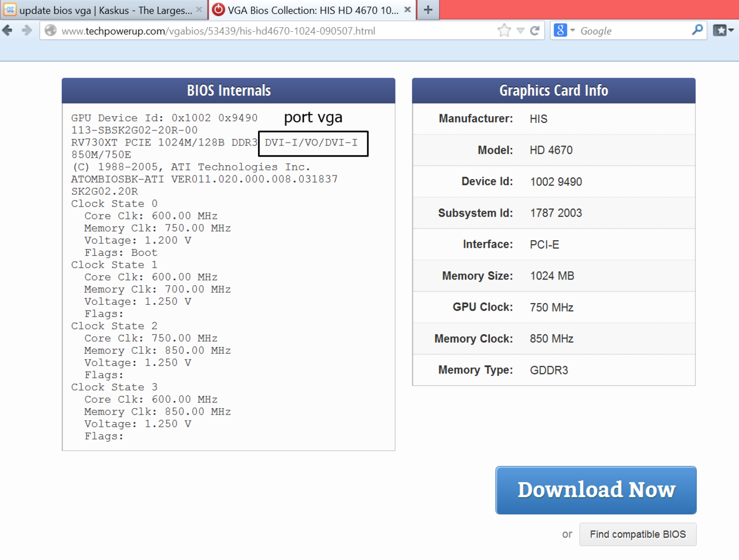
Task: Click the Download Now button
Action: [x=596, y=490]
